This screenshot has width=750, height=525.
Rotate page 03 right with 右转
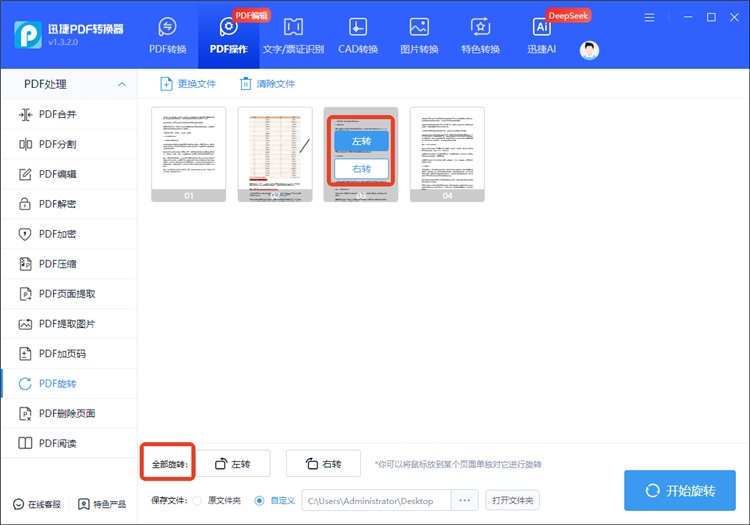pyautogui.click(x=362, y=169)
